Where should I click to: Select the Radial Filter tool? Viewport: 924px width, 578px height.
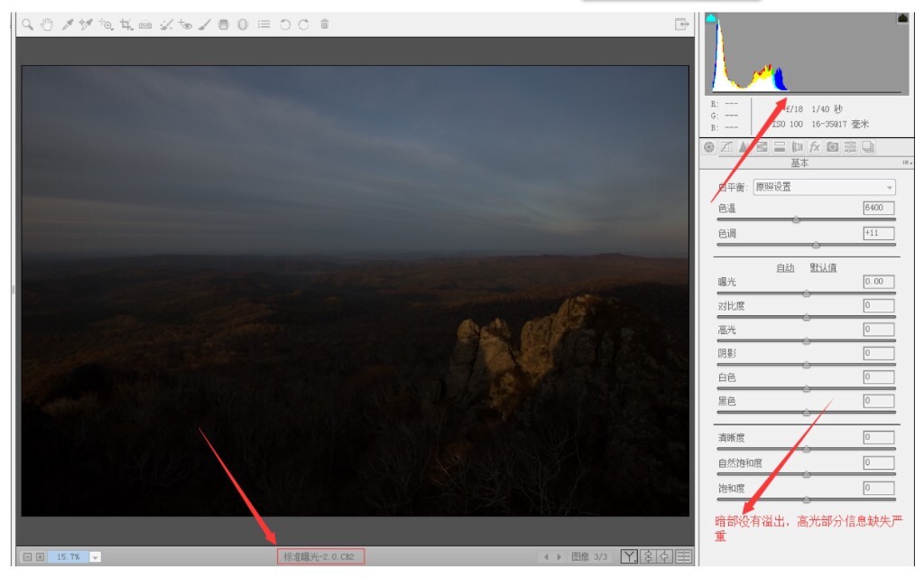point(243,24)
